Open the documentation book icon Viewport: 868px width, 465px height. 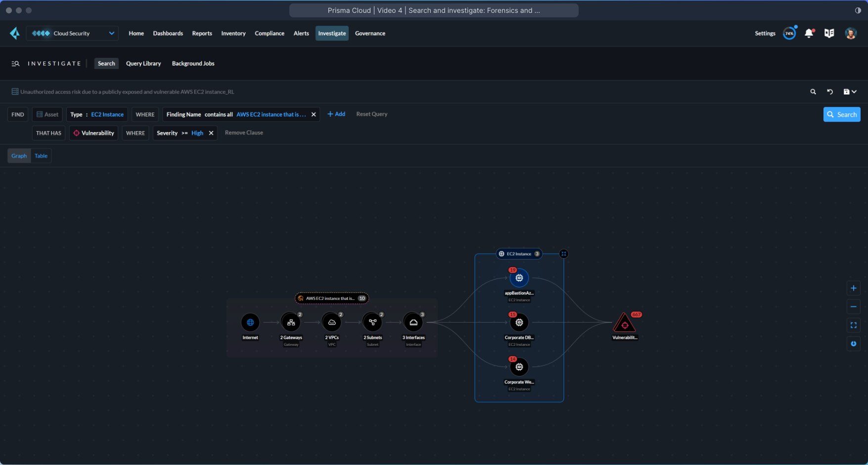[x=829, y=33]
